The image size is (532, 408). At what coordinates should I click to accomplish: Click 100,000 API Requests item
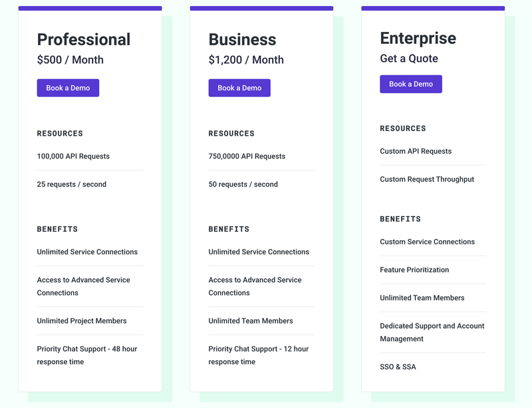pyautogui.click(x=73, y=156)
